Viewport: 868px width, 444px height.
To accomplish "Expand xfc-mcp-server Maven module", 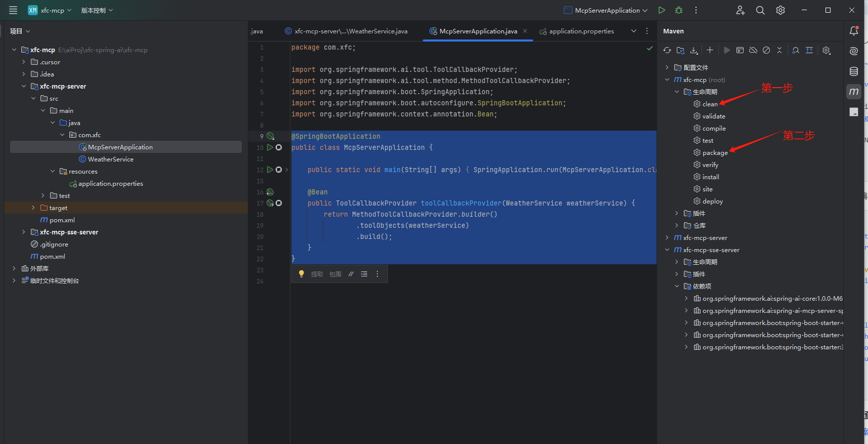I will (667, 237).
